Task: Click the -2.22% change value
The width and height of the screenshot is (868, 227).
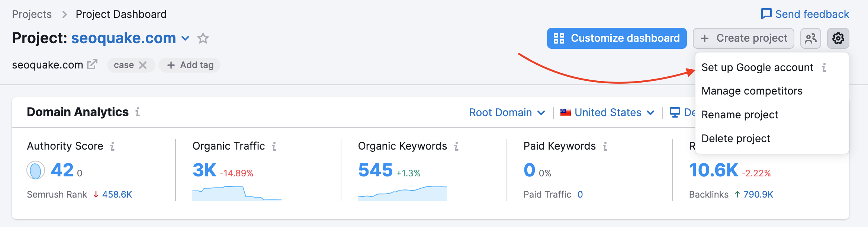Action: (756, 173)
